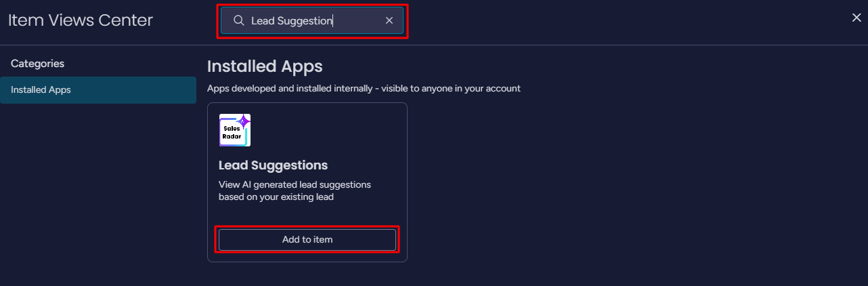Click the purple sparkle on Sales Radar logo

pos(243,121)
